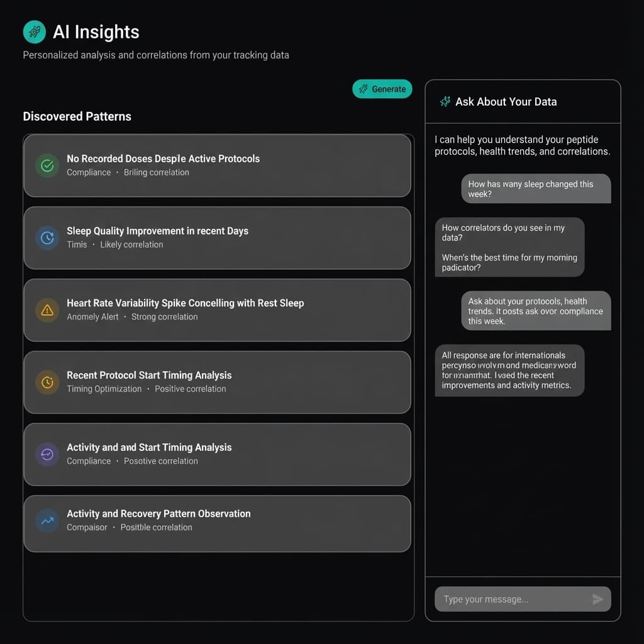
Task: Click the purple icon beside Activity and Start Timing
Action: (x=47, y=454)
